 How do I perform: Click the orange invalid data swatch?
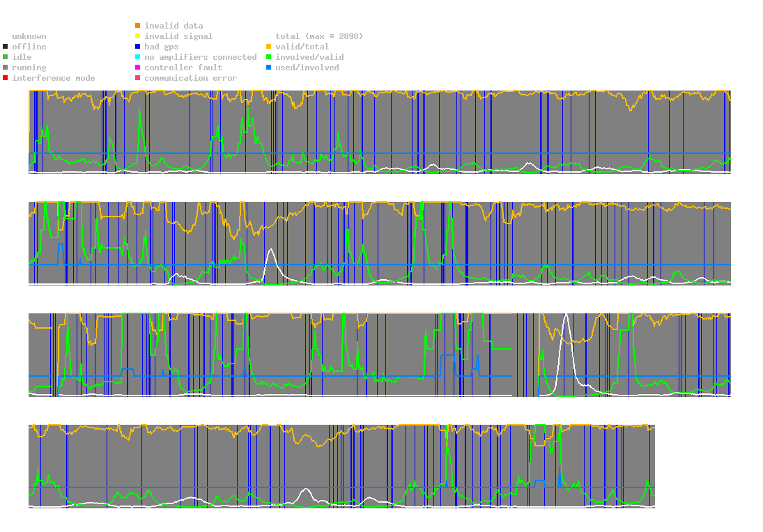138,25
